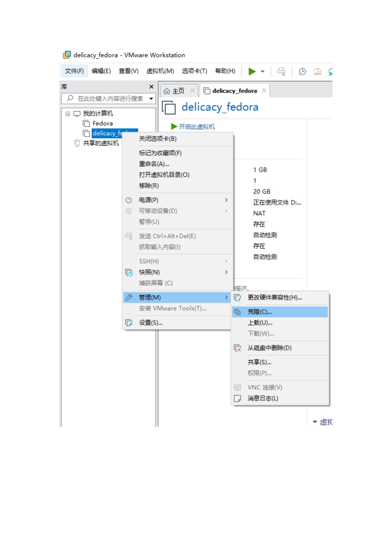
Task: Click the 1 GB memory value
Action: click(260, 170)
